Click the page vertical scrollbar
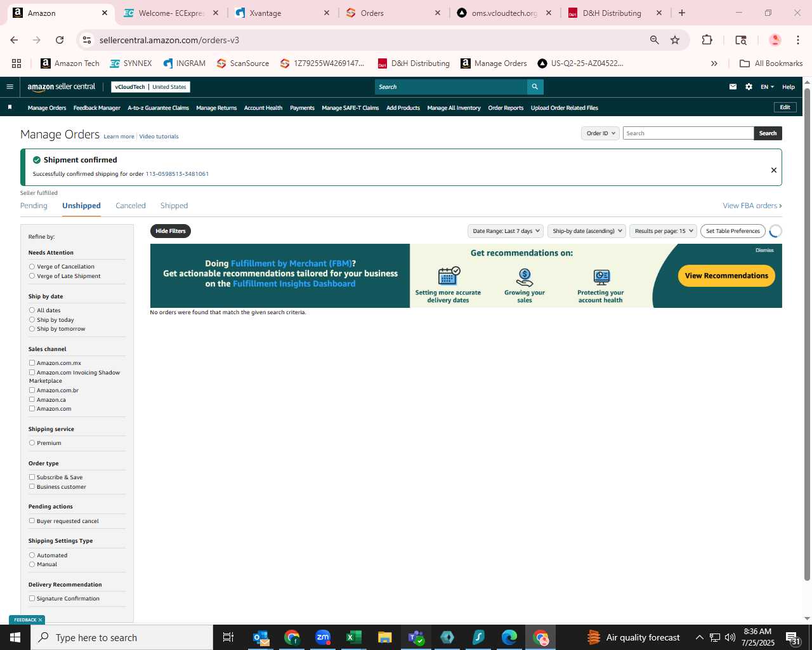 point(807,333)
